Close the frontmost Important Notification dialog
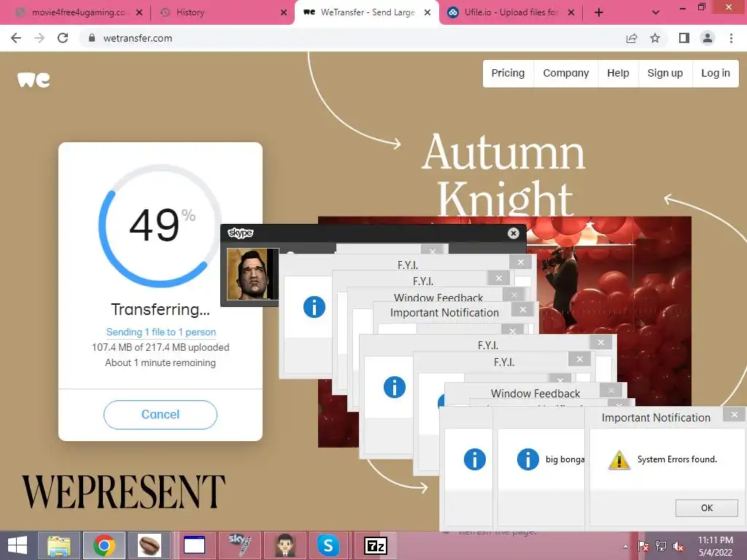Viewport: 747px width, 560px height. click(x=734, y=415)
